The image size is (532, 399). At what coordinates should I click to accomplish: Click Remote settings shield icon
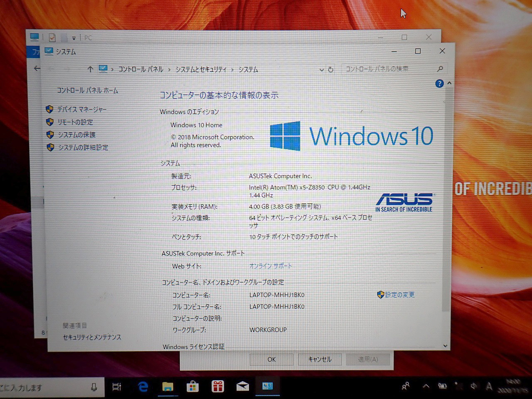coord(50,122)
